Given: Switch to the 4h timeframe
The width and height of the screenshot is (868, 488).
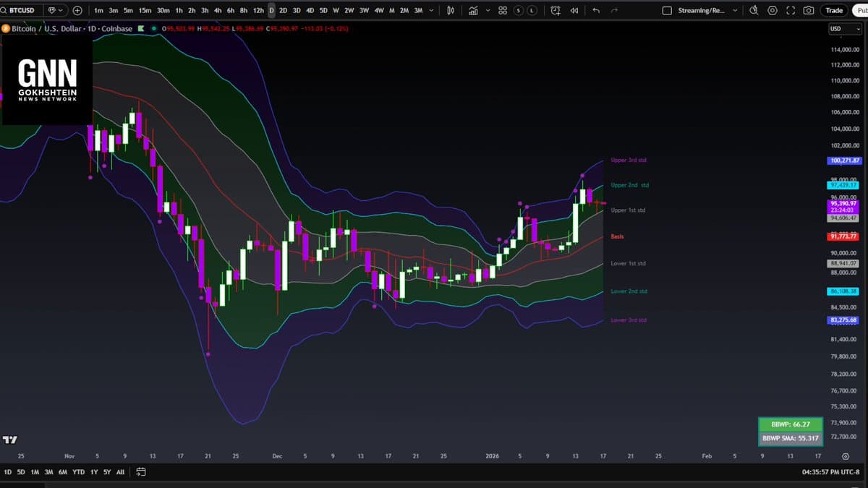Looking at the screenshot, I should coord(218,11).
